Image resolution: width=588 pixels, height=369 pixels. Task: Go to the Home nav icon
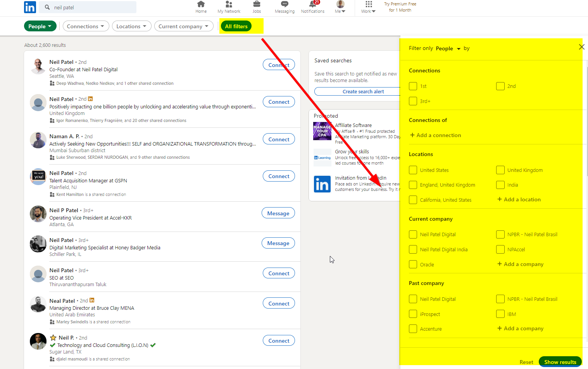[x=201, y=4]
